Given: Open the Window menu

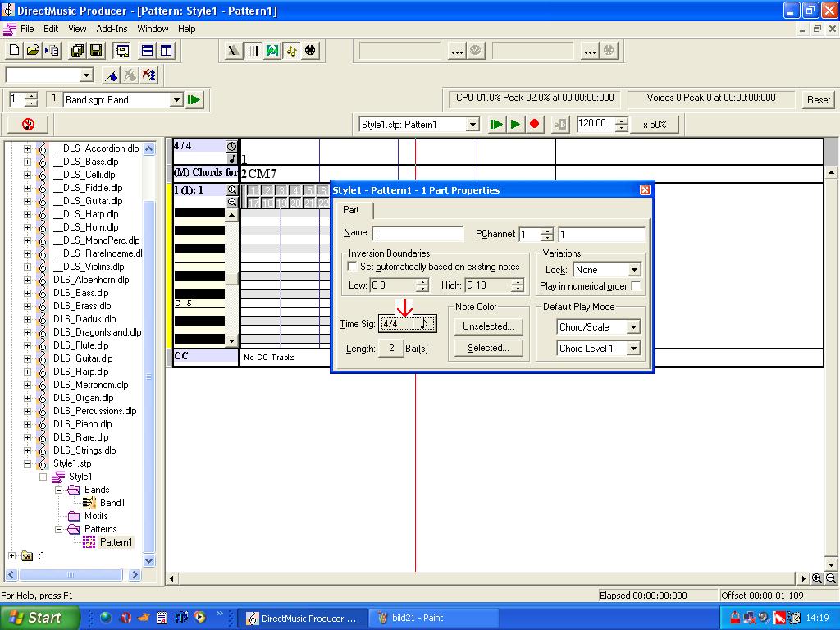Looking at the screenshot, I should tap(153, 29).
